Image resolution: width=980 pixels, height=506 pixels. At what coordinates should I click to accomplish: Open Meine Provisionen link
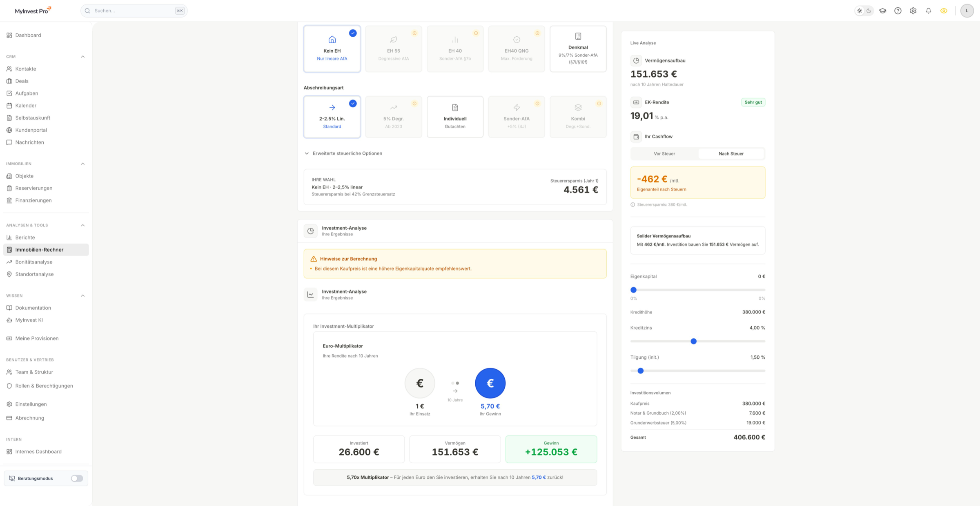[x=37, y=338]
